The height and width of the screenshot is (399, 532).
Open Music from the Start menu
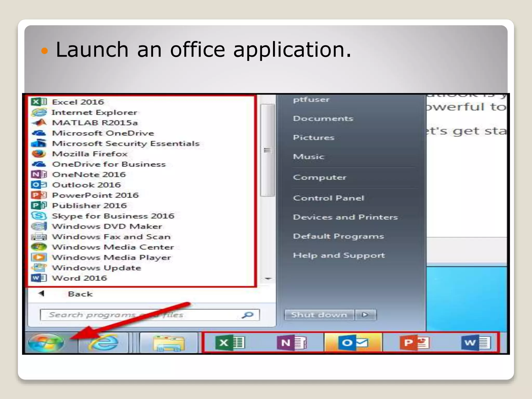click(x=309, y=157)
